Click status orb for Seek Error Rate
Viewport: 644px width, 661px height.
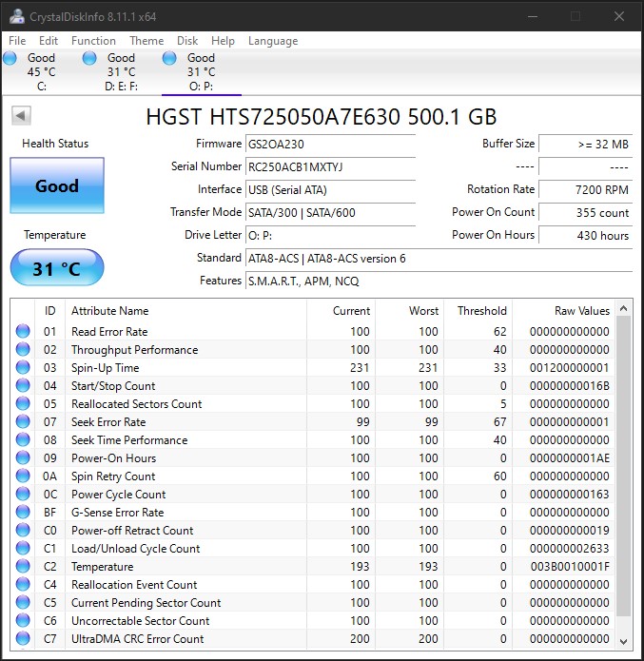[x=23, y=421]
